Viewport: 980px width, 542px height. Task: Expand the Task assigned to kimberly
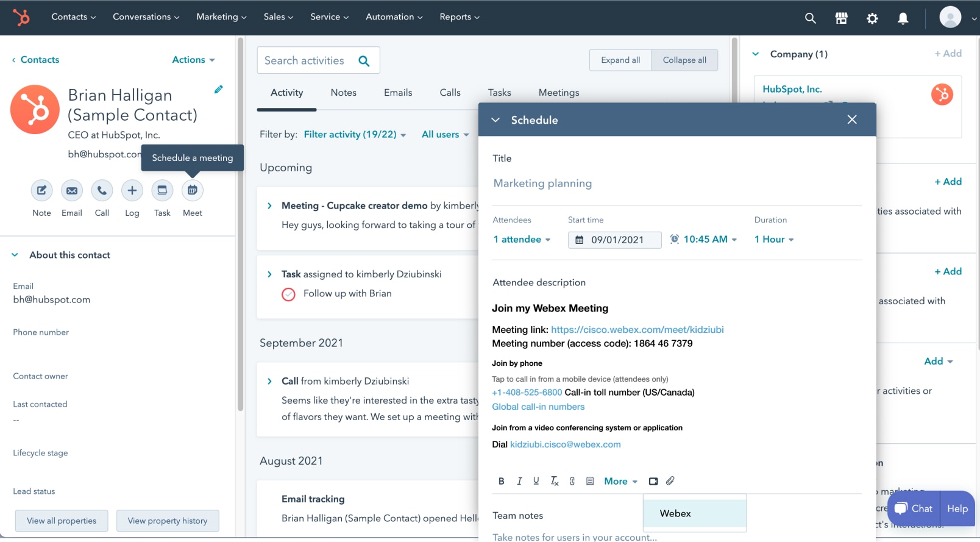pyautogui.click(x=269, y=274)
